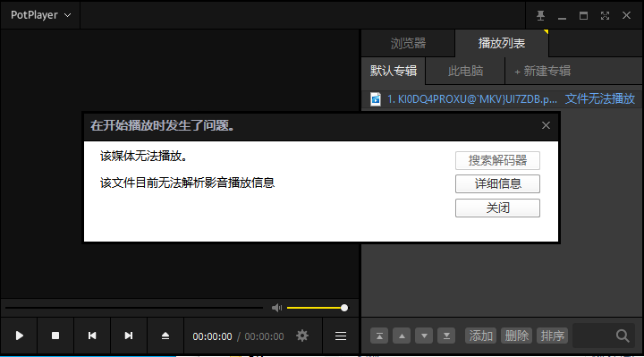Viewport: 644px width, 357px height.
Task: Switch to the 浏览器 tab
Action: (x=408, y=43)
